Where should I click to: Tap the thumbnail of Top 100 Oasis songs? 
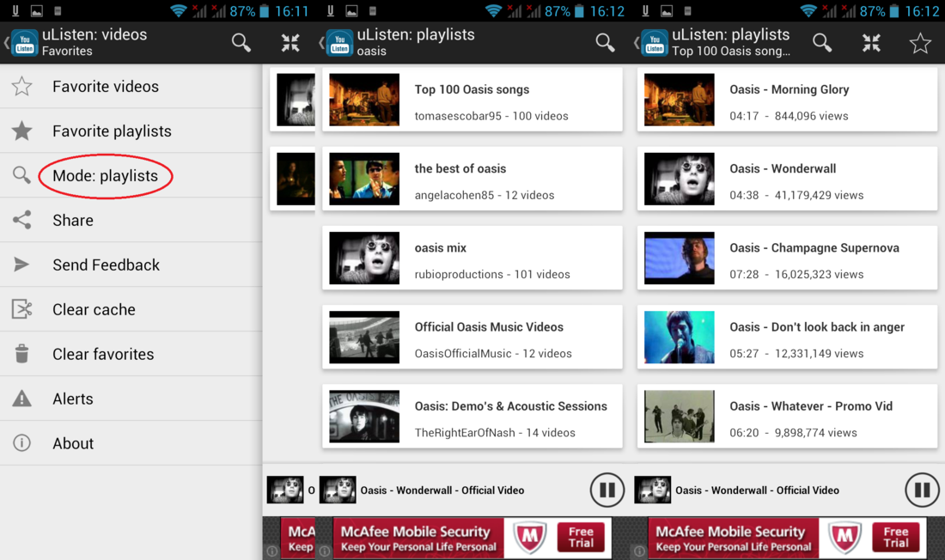tap(364, 100)
